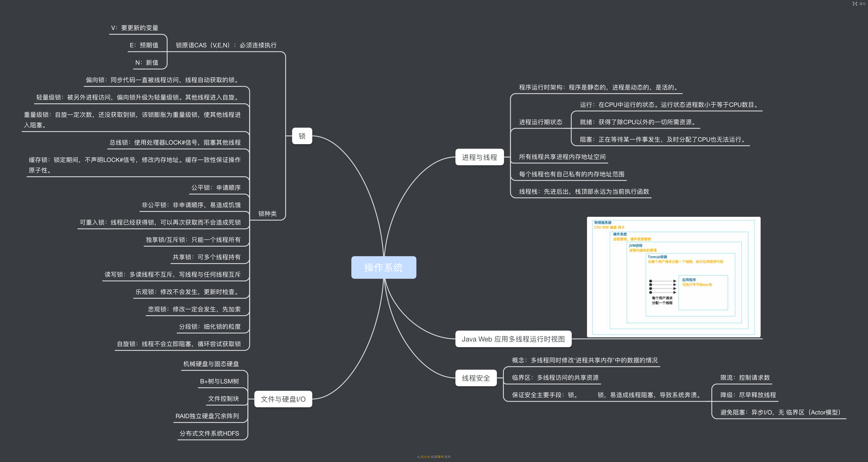The width and height of the screenshot is (868, 462).
Task: Click the 幕布 logo in top-right corner
Action: click(x=859, y=4)
